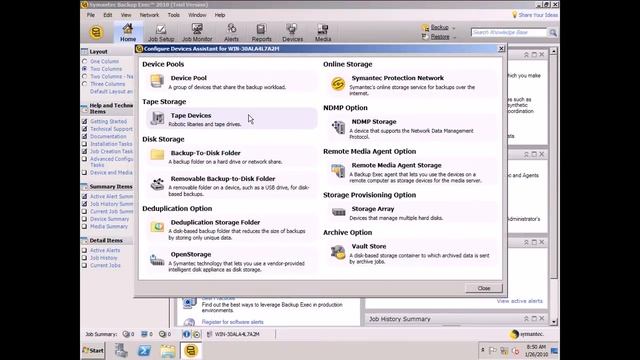Open the Alerts view

pyautogui.click(x=231, y=33)
